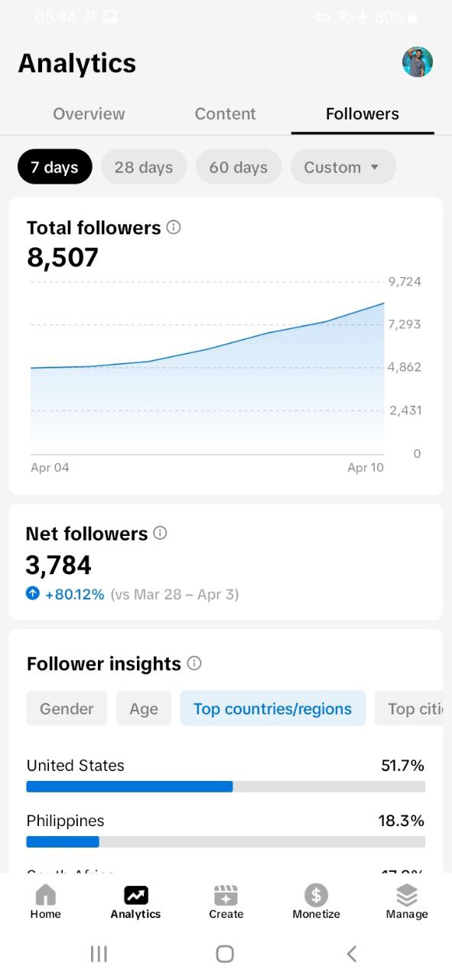
Task: Show info for Net followers
Action: 160,533
